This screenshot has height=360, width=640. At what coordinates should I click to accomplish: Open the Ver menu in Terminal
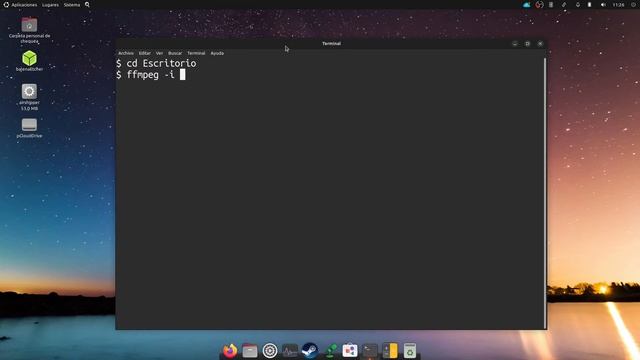click(x=159, y=53)
